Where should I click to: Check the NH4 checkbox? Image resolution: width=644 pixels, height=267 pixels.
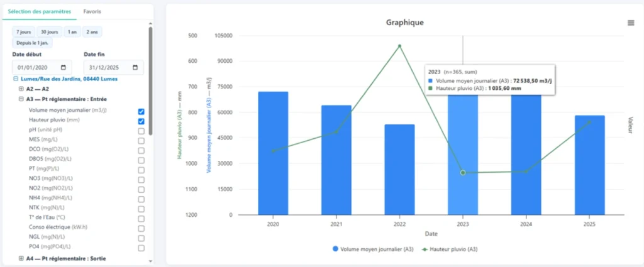pos(142,199)
